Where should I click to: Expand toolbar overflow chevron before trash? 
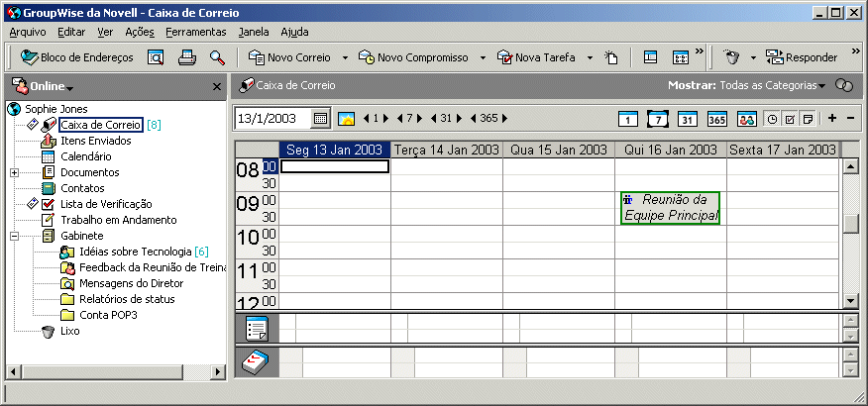pos(700,51)
